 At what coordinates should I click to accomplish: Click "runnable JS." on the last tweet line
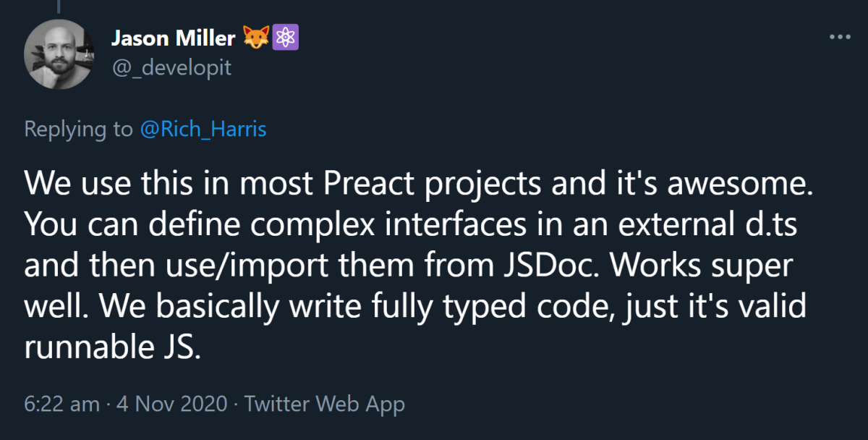(x=111, y=349)
